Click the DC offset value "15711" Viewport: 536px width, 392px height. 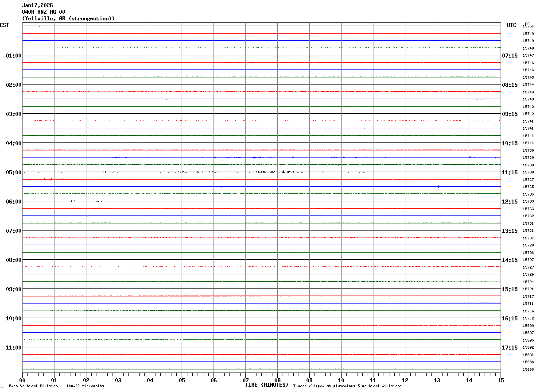pyautogui.click(x=528, y=304)
